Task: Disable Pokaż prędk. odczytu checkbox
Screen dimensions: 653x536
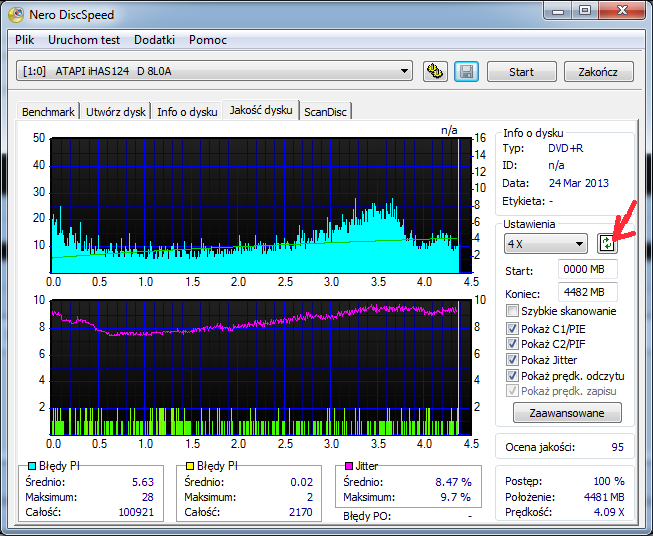Action: pos(512,376)
